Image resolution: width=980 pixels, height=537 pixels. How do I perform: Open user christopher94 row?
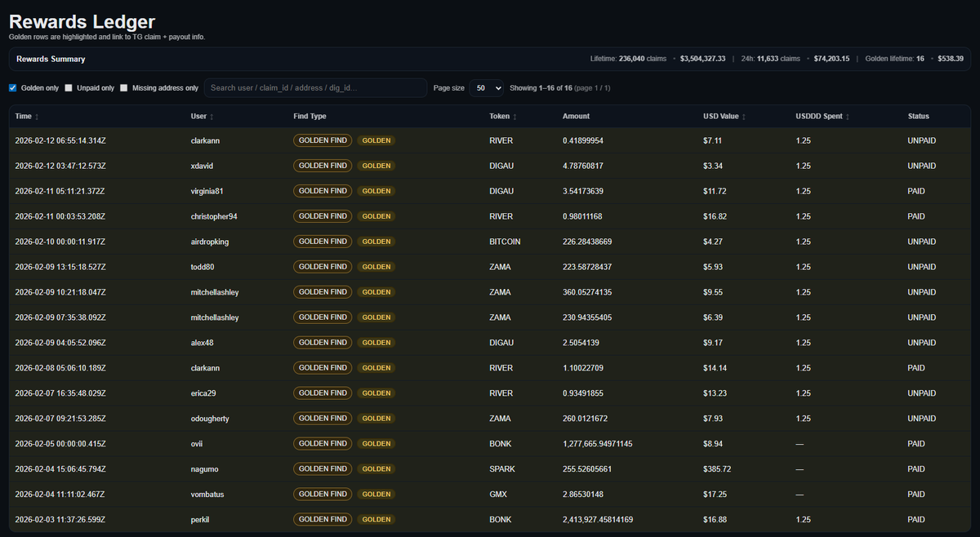coord(490,216)
